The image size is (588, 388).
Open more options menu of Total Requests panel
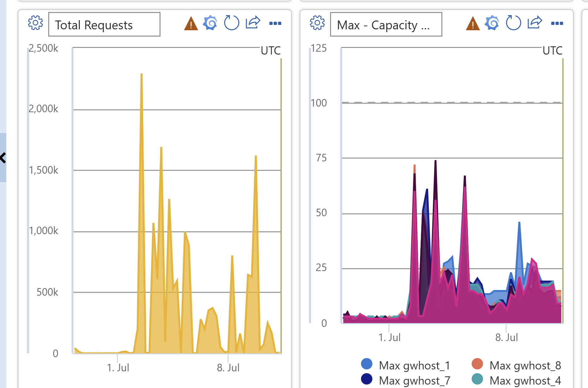(275, 23)
